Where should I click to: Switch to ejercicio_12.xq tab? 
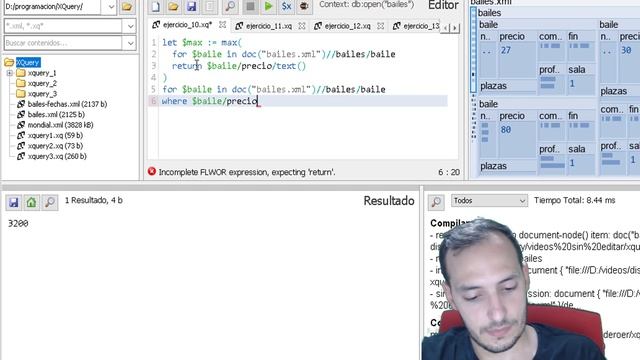[x=347, y=26]
